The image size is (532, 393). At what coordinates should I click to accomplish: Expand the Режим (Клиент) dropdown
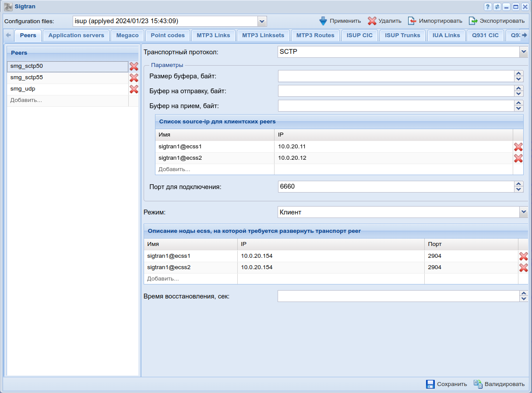(523, 212)
